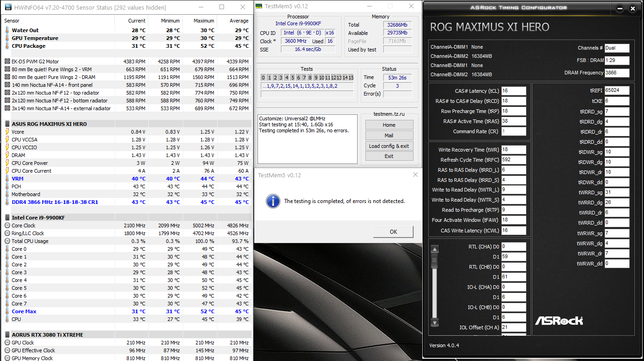Select the icon beside Ring/LLC Clock
Viewport: 644px width, 361px height.
point(7,233)
